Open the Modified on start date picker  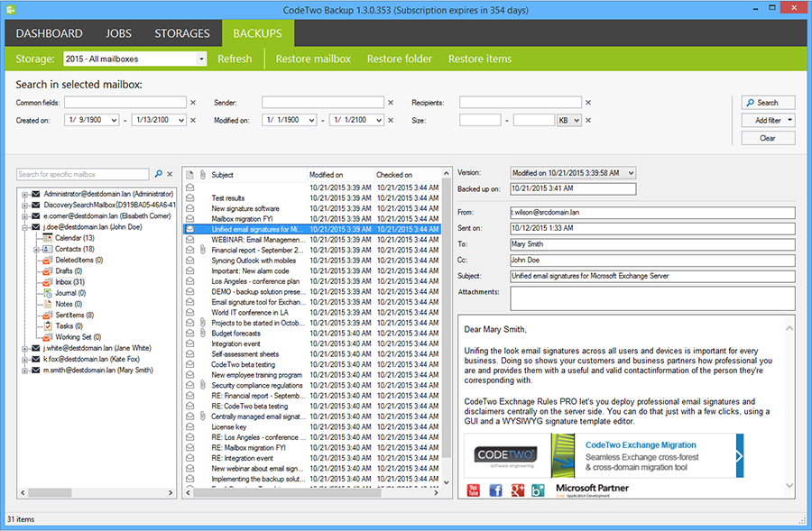point(312,120)
